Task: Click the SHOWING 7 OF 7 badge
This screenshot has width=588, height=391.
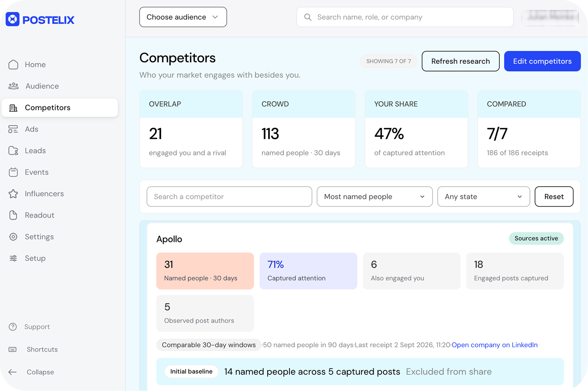Action: point(389,61)
